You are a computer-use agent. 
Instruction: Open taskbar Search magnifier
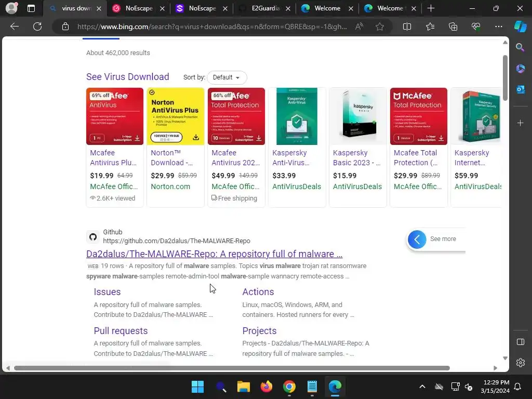click(x=221, y=387)
